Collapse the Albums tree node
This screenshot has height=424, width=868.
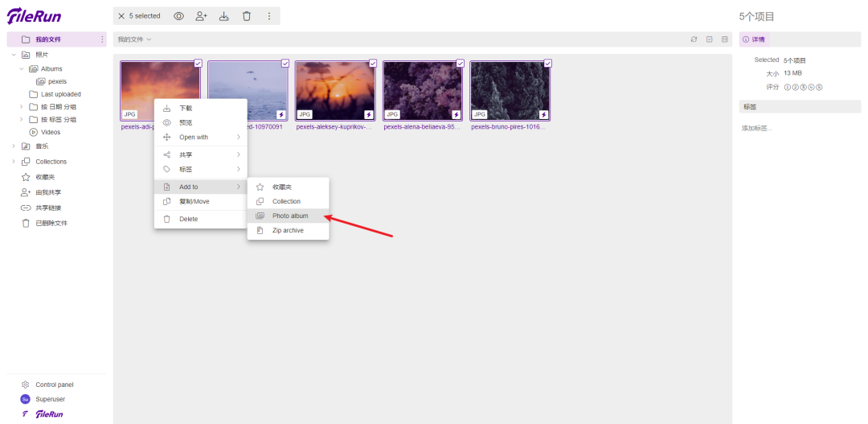[x=22, y=68]
